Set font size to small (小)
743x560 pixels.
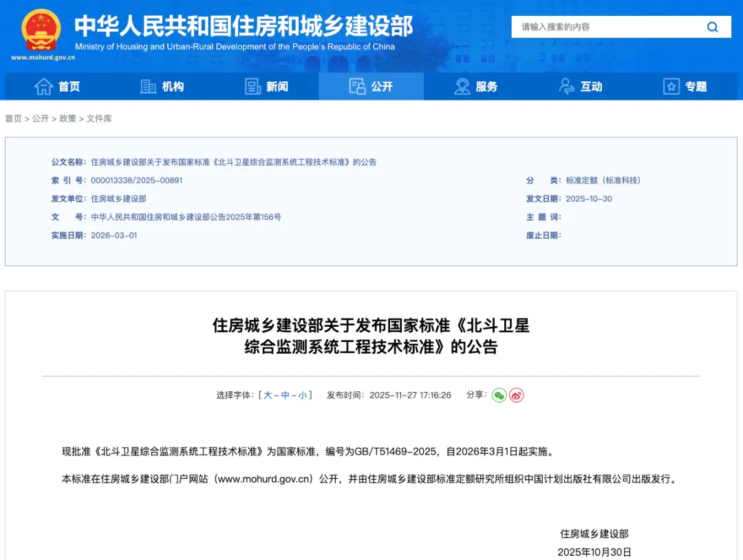click(x=303, y=396)
